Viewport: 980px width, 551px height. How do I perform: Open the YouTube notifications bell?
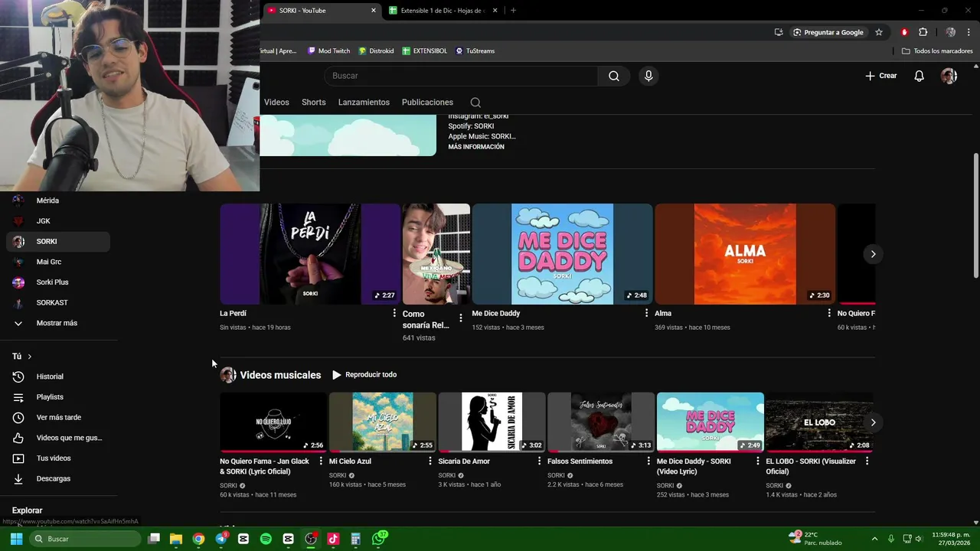(x=920, y=76)
